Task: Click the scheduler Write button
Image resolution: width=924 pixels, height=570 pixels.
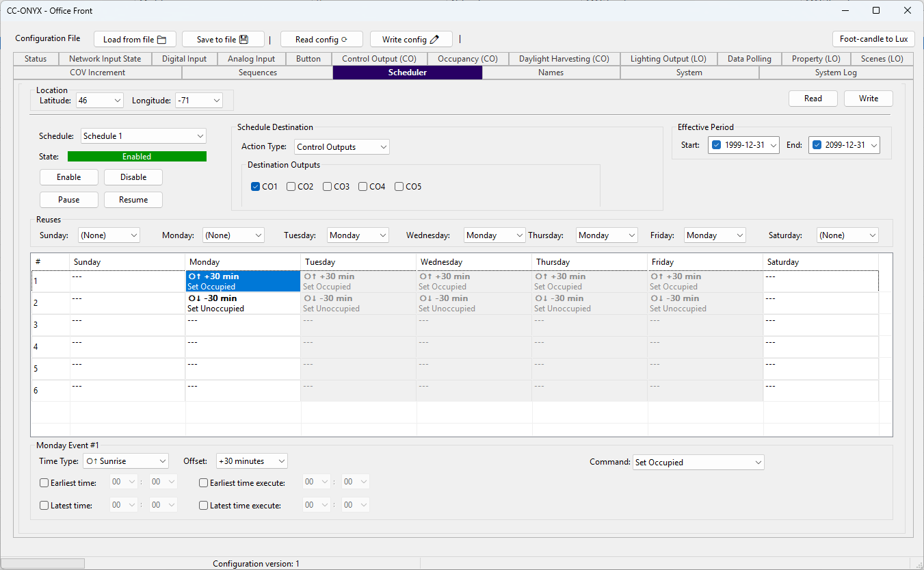Action: 869,99
